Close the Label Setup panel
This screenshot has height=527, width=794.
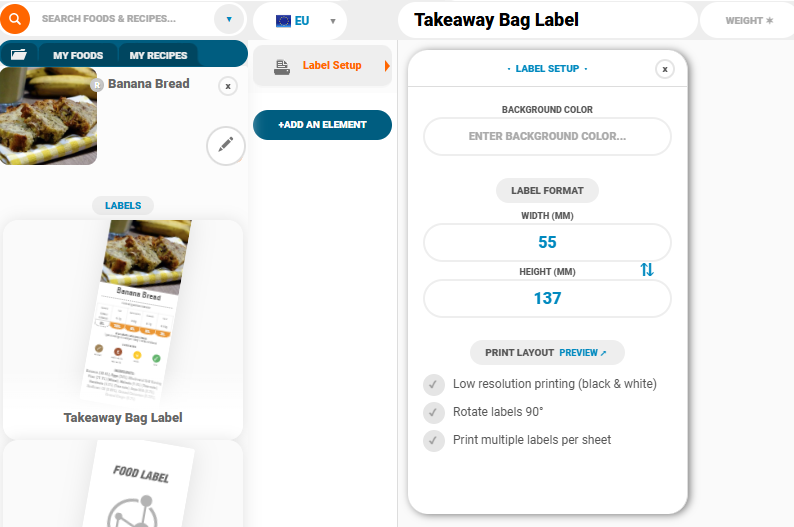[x=665, y=69]
